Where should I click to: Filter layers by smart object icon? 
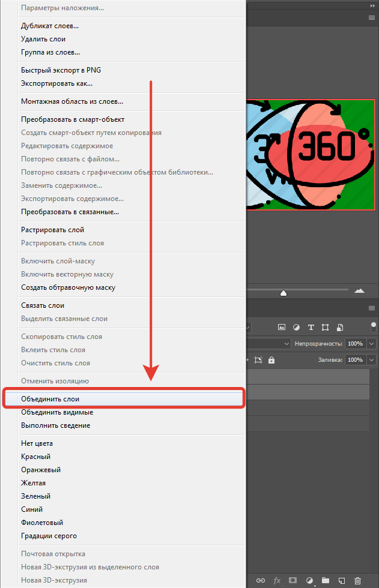click(340, 328)
